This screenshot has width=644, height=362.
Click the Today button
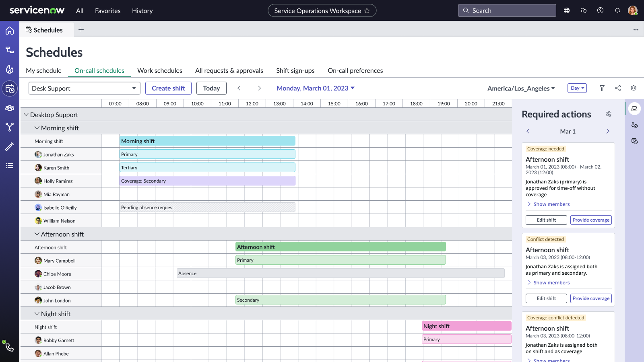coord(211,88)
